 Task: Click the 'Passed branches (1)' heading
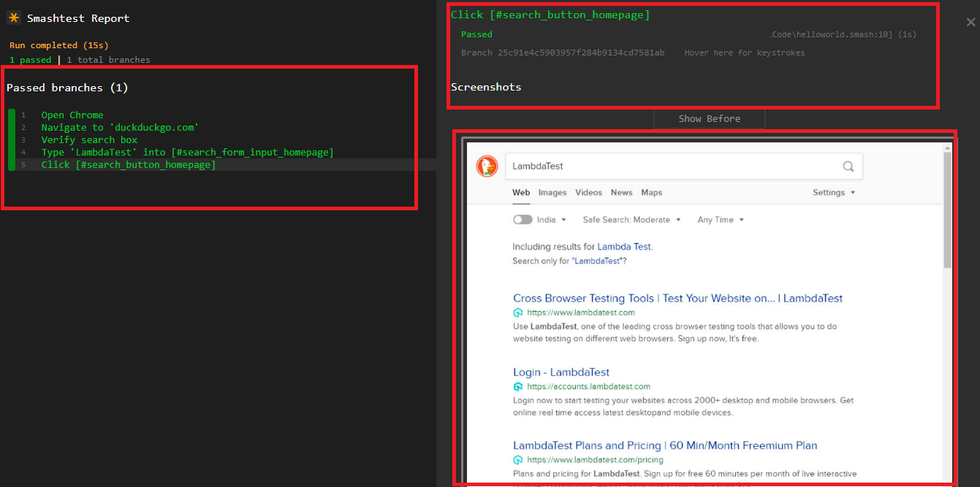pos(67,88)
